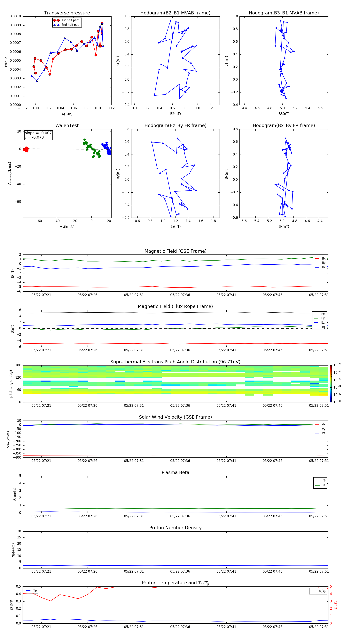This screenshot has height=644, width=351.
Task: Click the Plasma Beta panel title
Action: (175, 472)
